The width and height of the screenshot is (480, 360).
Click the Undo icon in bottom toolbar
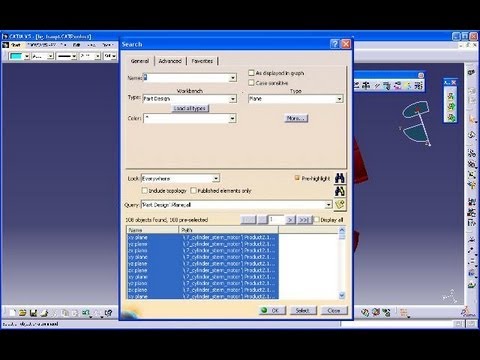tap(86, 313)
